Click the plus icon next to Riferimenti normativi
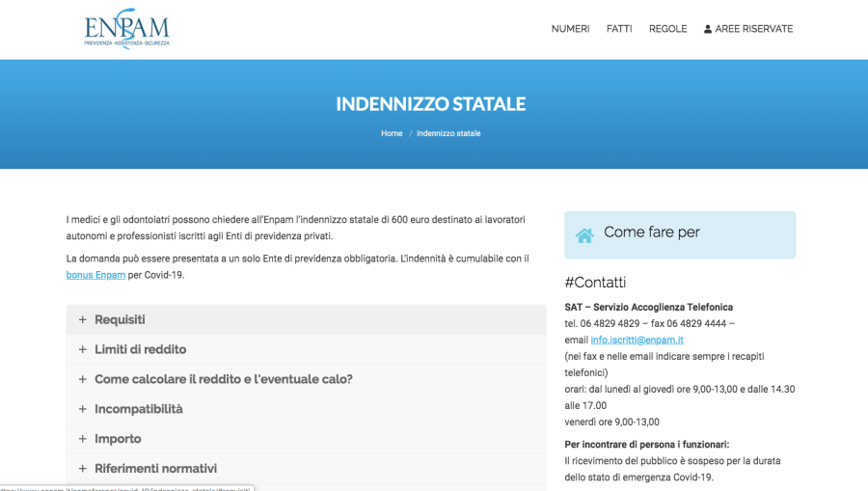 click(83, 469)
